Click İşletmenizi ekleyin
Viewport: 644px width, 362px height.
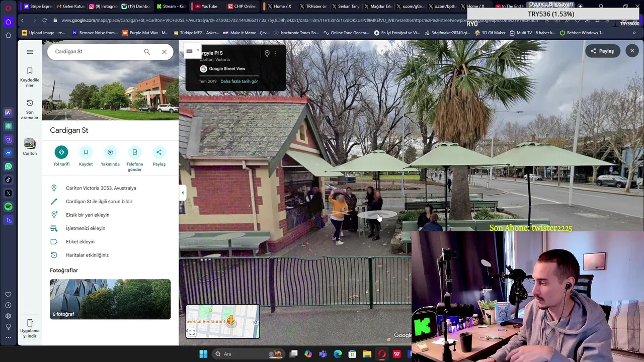(x=110, y=228)
